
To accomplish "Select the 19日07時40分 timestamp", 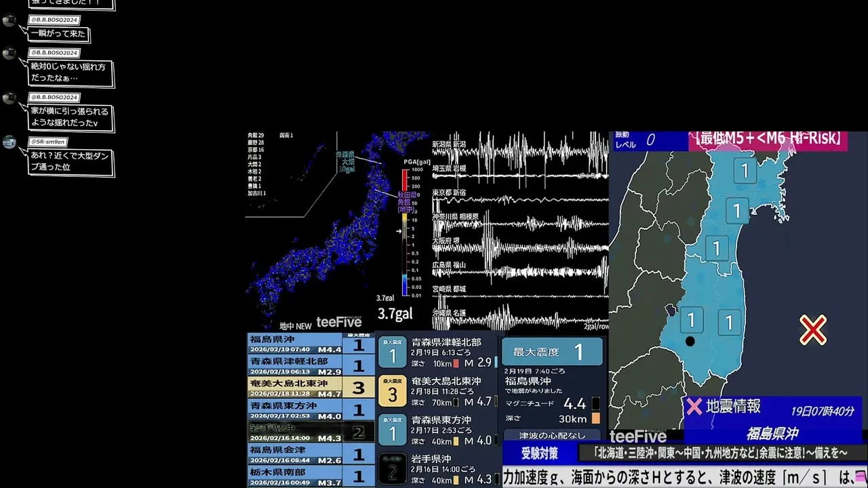I will click(822, 411).
